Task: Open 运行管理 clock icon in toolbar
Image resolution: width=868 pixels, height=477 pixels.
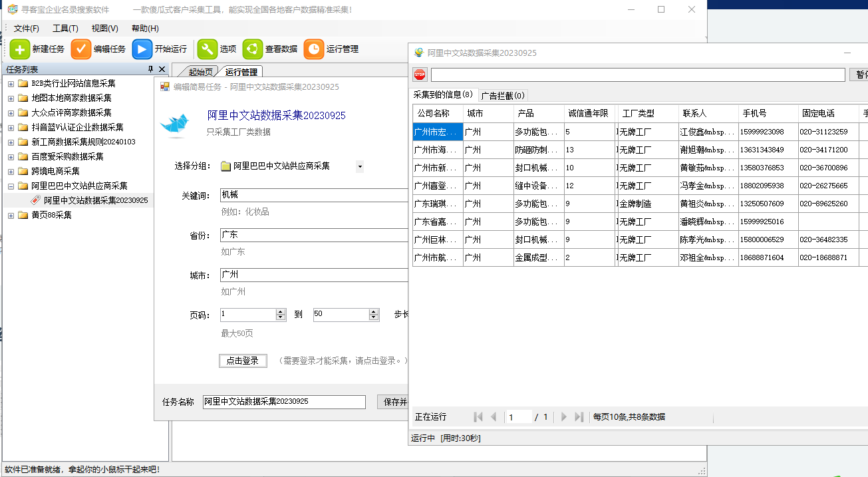Action: pyautogui.click(x=314, y=49)
